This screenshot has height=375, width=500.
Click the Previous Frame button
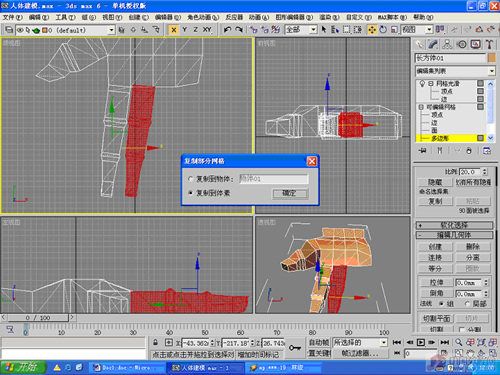point(409,342)
